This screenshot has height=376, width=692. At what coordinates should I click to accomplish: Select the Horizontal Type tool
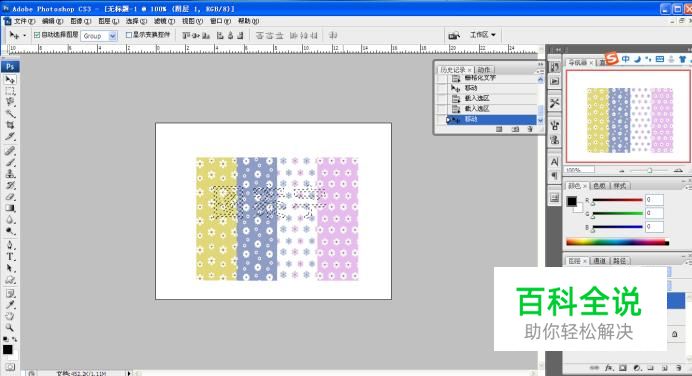tap(10, 256)
